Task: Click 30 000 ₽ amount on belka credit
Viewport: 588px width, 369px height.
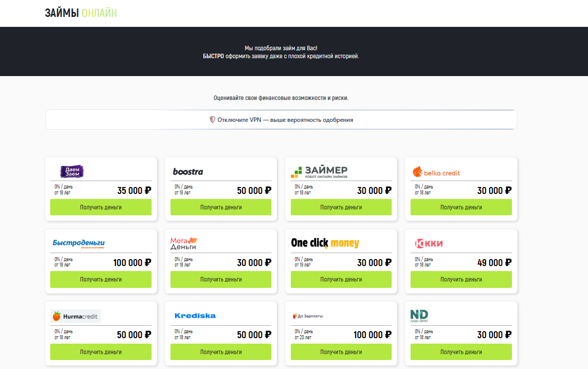Action: tap(494, 190)
